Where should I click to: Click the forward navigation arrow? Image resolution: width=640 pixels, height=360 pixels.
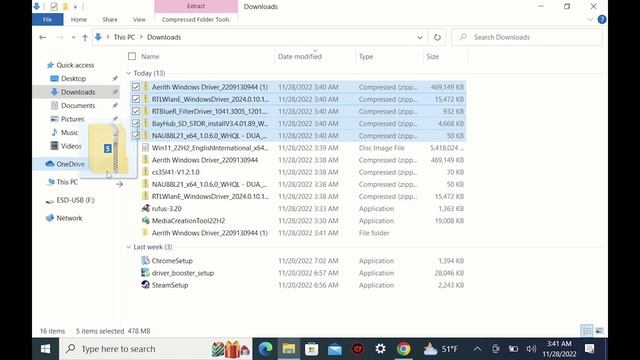point(60,37)
